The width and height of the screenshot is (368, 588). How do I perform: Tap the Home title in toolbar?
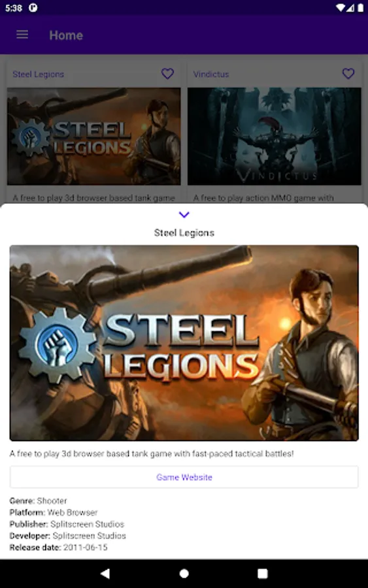coord(66,35)
